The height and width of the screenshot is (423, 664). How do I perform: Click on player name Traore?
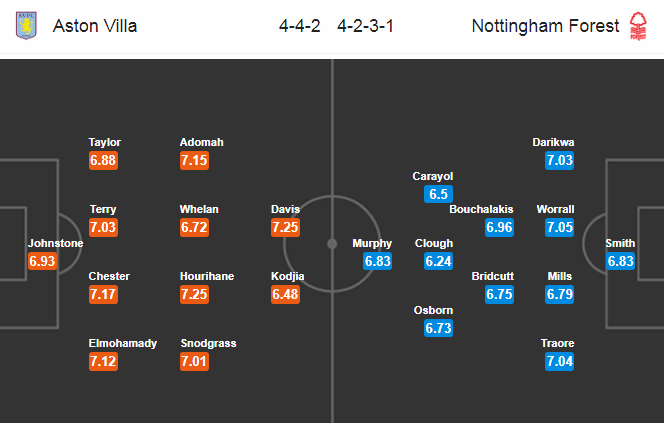pyautogui.click(x=560, y=343)
